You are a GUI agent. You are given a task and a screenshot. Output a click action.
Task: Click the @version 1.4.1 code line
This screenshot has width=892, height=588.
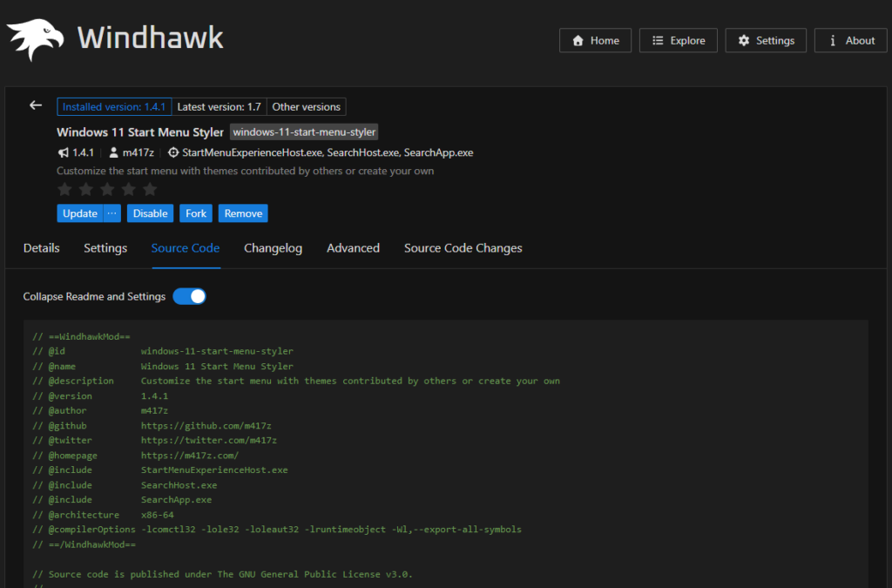pos(100,395)
